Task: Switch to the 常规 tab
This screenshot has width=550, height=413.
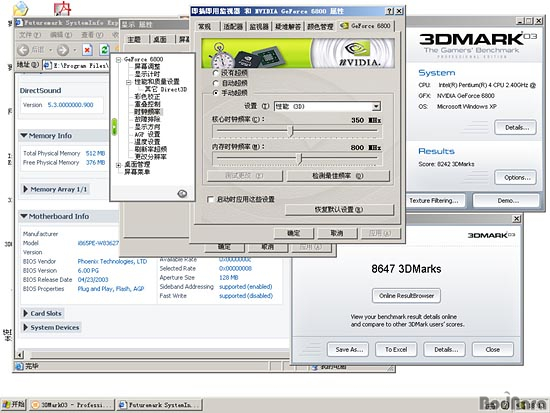Action: tap(204, 27)
